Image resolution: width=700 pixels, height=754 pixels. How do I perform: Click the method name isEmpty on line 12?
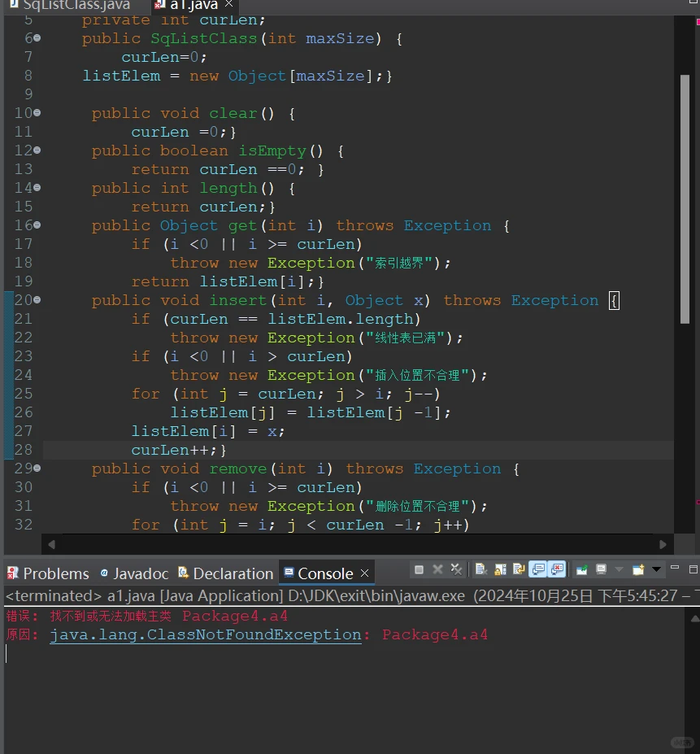coord(272,151)
